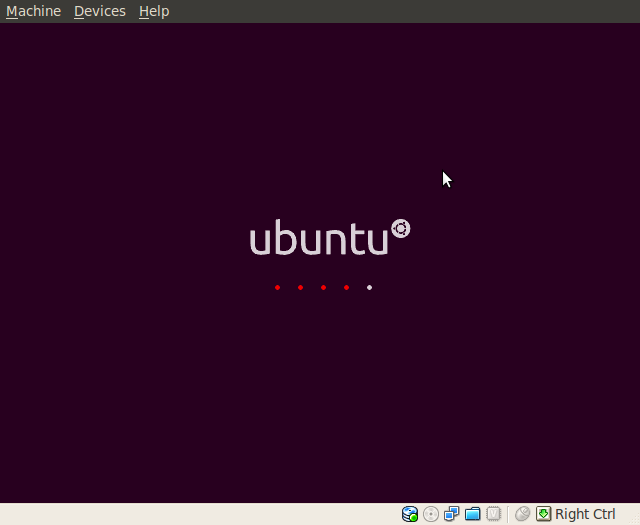Click the keyboard capture green arrow icon

(x=543, y=514)
